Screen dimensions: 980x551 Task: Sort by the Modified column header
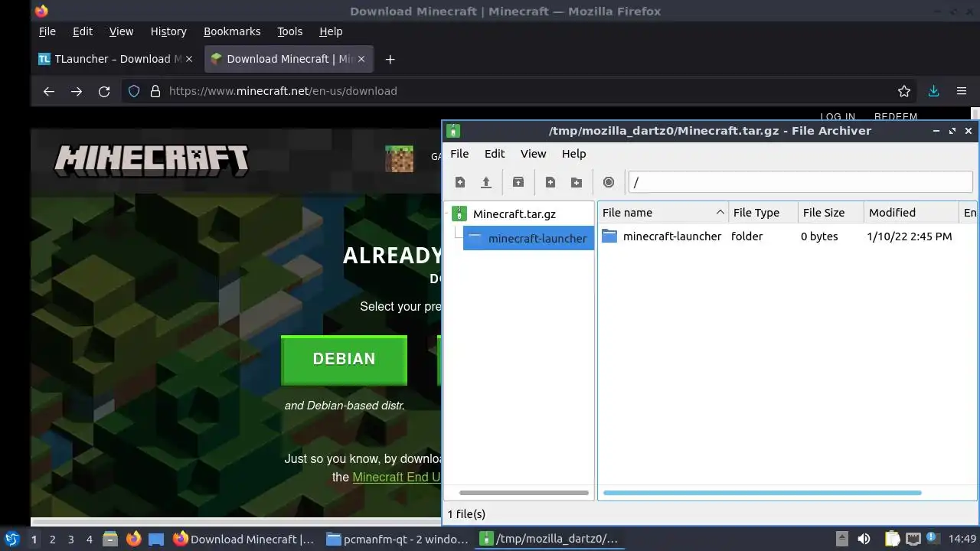(911, 213)
